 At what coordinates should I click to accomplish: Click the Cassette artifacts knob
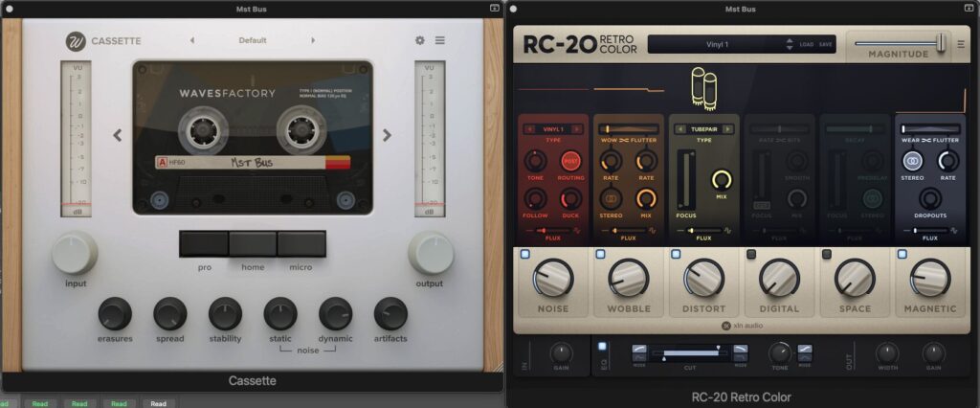click(390, 313)
